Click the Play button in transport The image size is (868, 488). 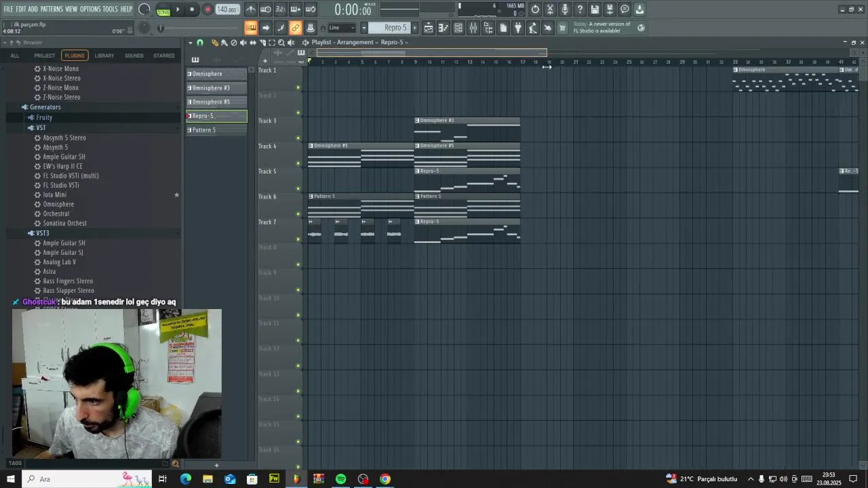[178, 9]
